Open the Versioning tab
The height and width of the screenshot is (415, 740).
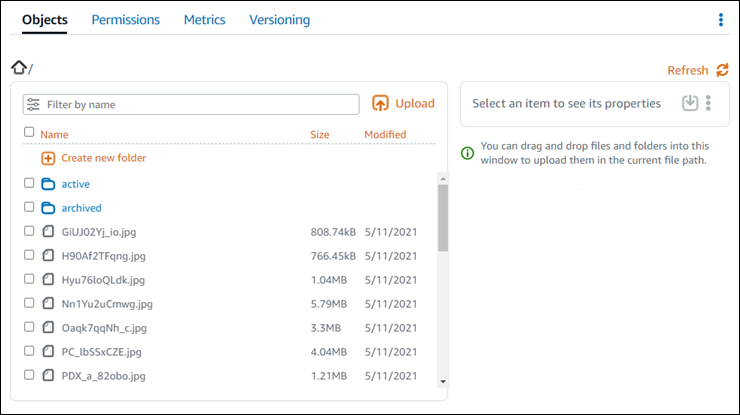click(279, 20)
